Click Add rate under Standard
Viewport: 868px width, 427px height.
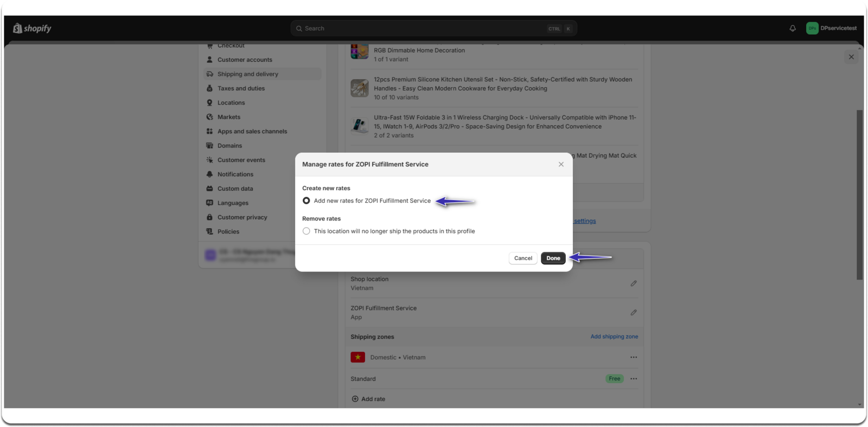click(x=368, y=399)
